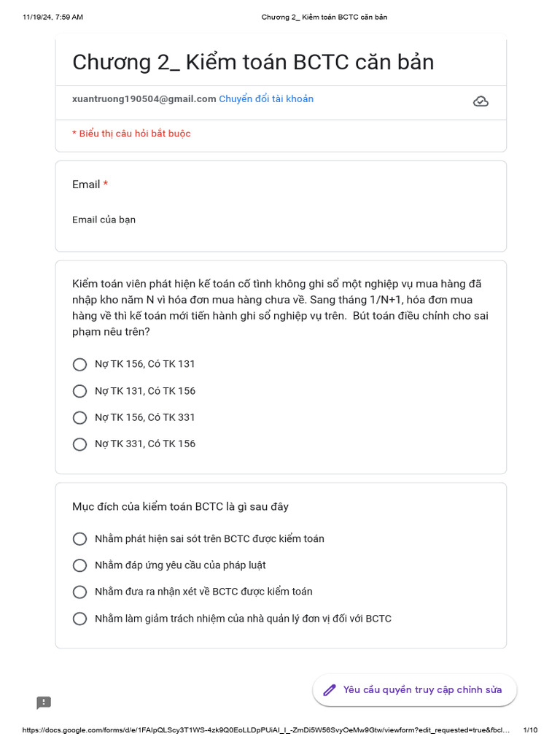The width and height of the screenshot is (560, 747).
Task: Click the purchase-entry question text
Action: click(x=280, y=307)
